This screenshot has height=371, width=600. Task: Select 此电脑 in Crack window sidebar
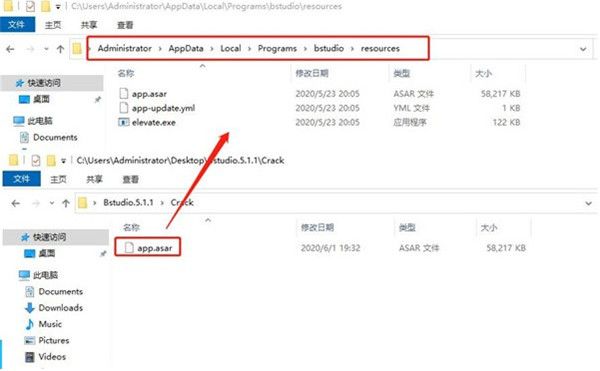click(x=45, y=275)
